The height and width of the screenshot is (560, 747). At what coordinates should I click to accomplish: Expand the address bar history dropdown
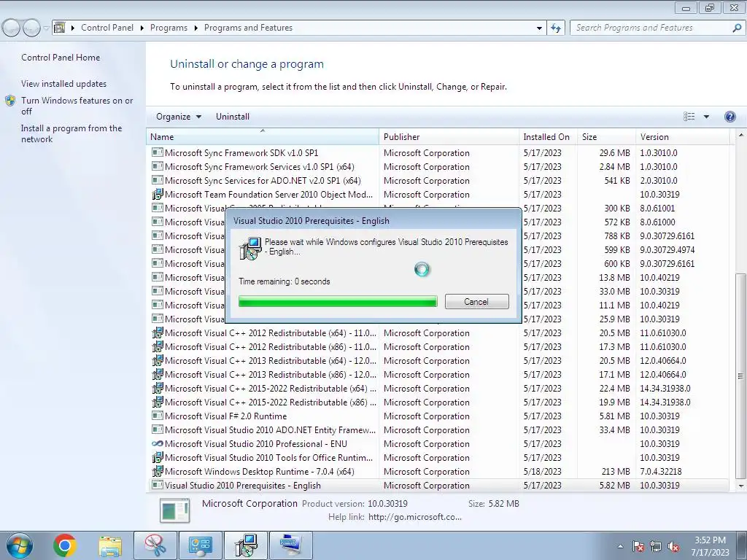point(539,28)
